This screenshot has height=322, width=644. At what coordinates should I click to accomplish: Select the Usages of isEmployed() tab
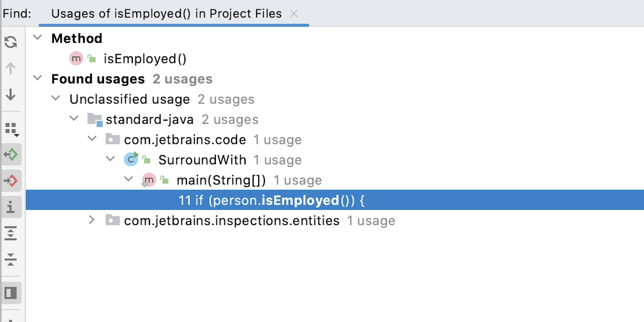click(166, 14)
